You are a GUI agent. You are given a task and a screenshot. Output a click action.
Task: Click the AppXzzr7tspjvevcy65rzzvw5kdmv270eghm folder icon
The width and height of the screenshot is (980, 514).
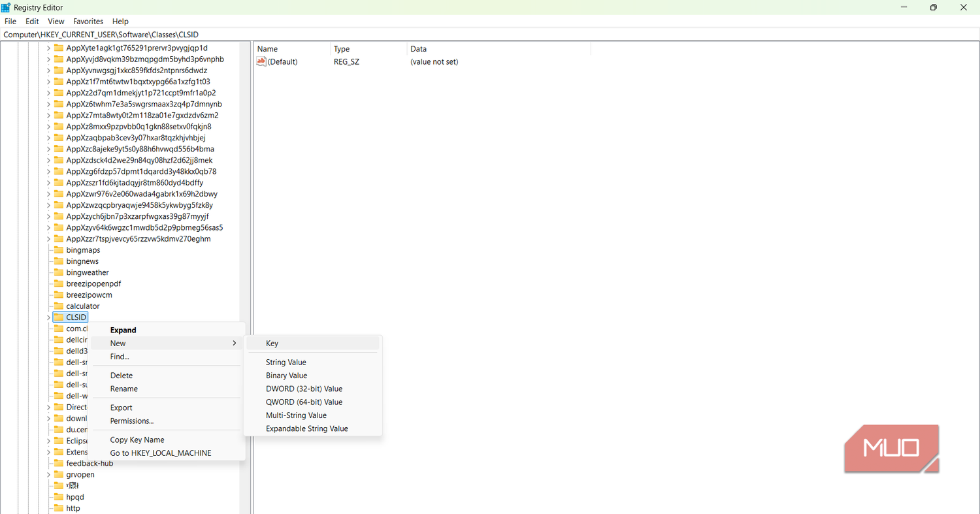coord(58,239)
